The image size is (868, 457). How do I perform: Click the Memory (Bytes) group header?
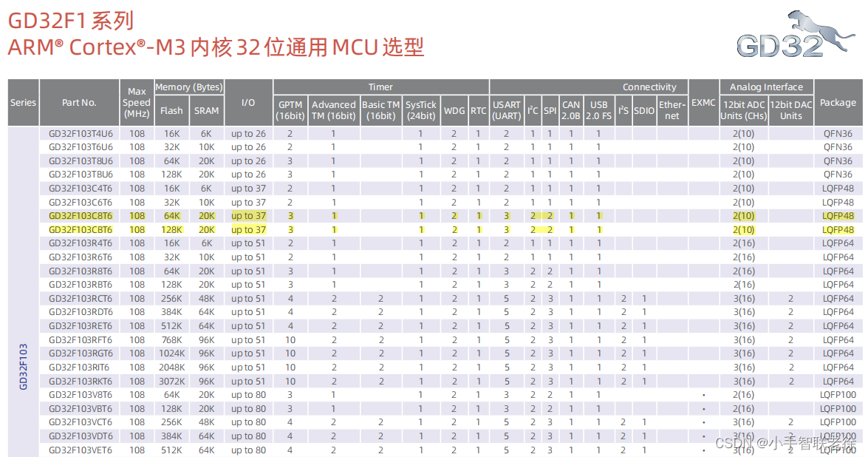189,87
